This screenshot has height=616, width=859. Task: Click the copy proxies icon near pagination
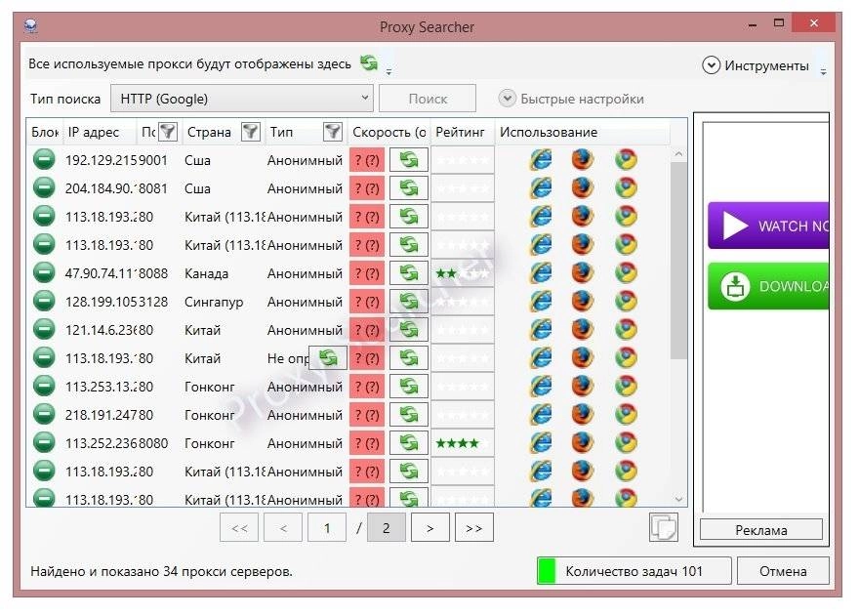click(x=664, y=527)
